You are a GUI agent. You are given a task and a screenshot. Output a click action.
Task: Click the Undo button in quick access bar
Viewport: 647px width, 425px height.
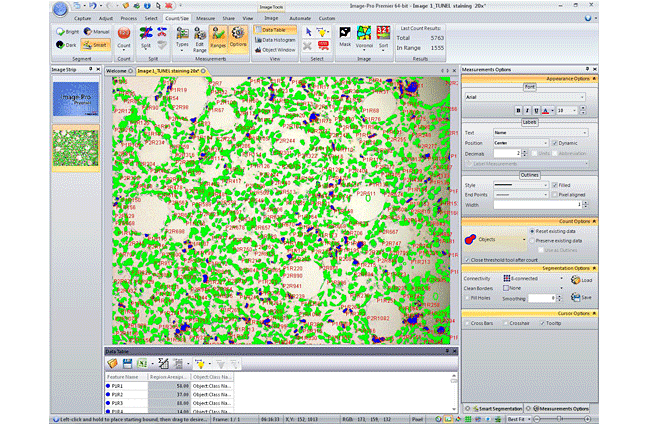click(x=92, y=6)
